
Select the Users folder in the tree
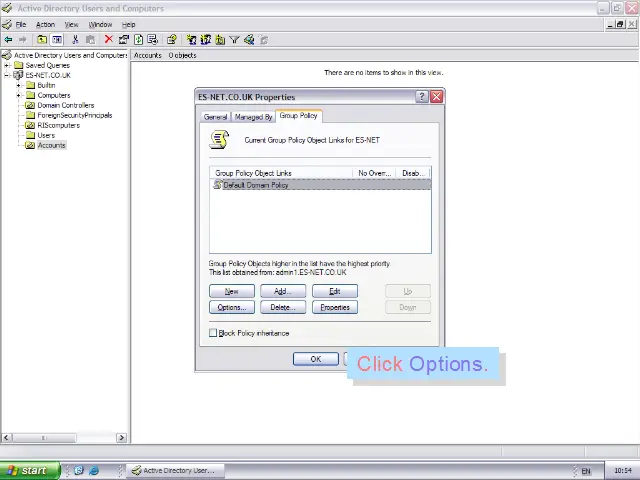click(x=46, y=135)
